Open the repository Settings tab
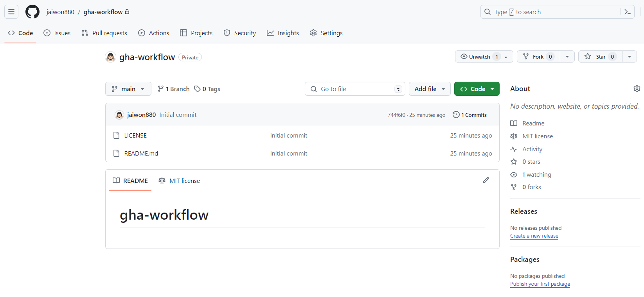Image resolution: width=644 pixels, height=297 pixels. pos(326,33)
